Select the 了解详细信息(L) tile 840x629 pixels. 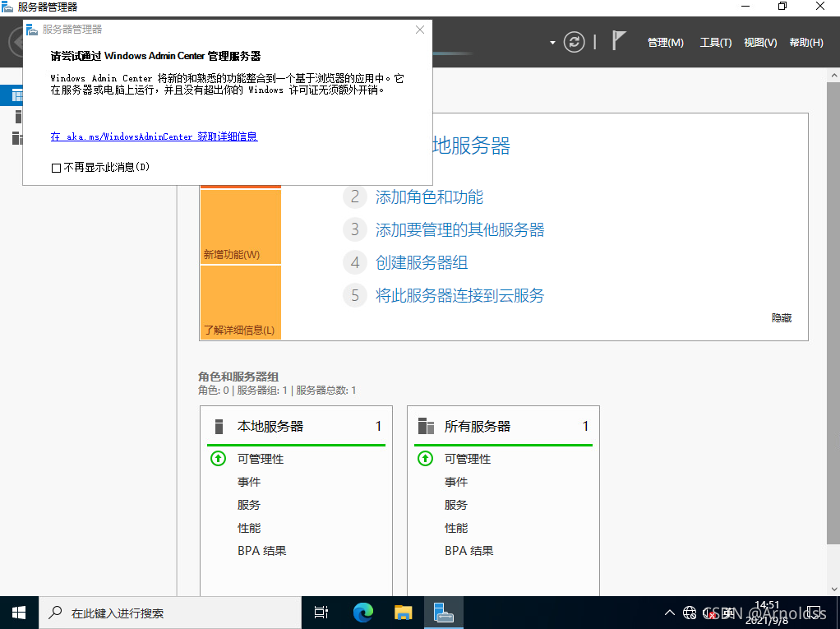[x=241, y=303]
